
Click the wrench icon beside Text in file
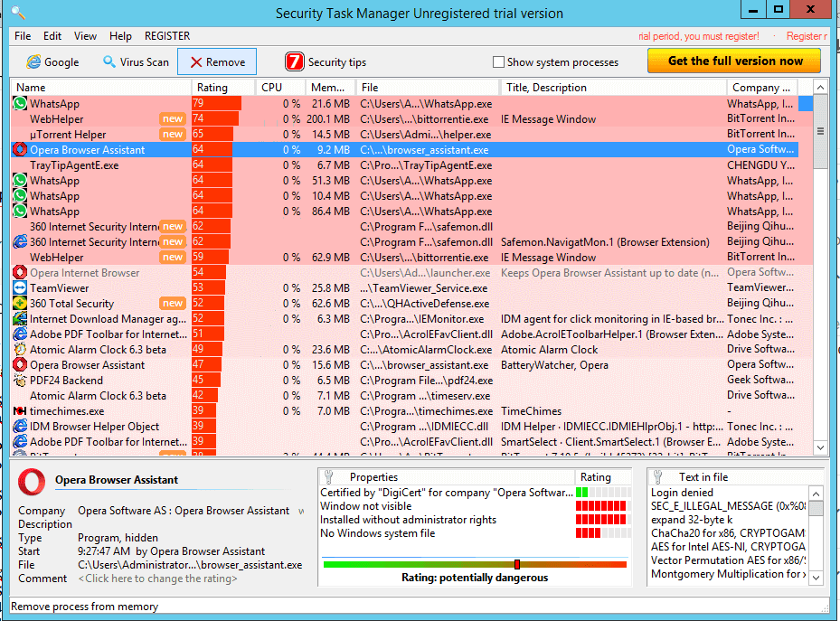pyautogui.click(x=658, y=476)
